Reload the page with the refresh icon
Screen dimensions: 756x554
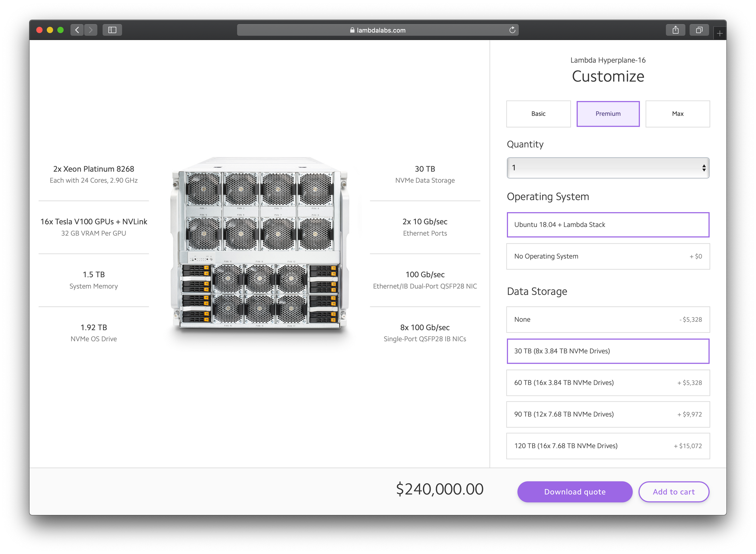512,30
